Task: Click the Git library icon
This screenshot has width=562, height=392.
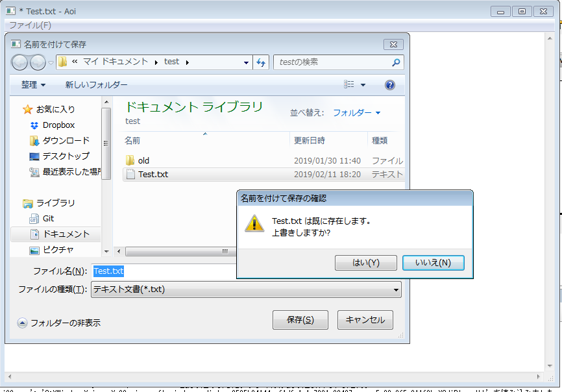Action: pos(34,219)
